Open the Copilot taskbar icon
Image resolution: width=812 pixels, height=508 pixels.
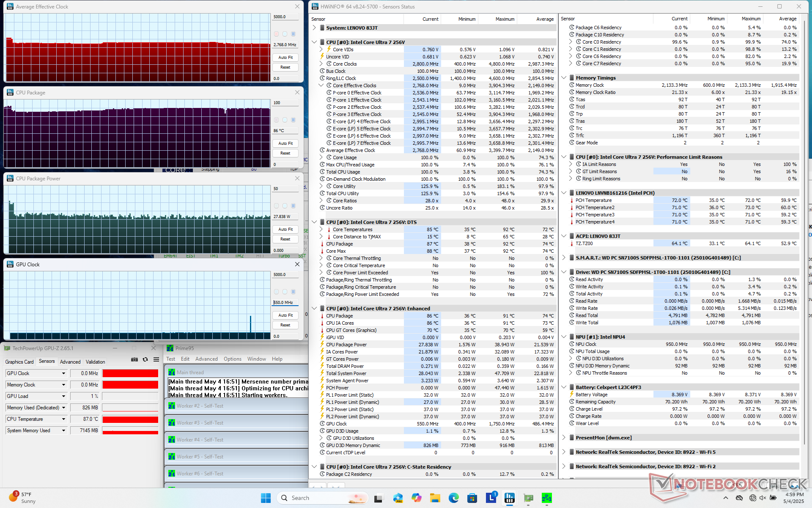417,498
